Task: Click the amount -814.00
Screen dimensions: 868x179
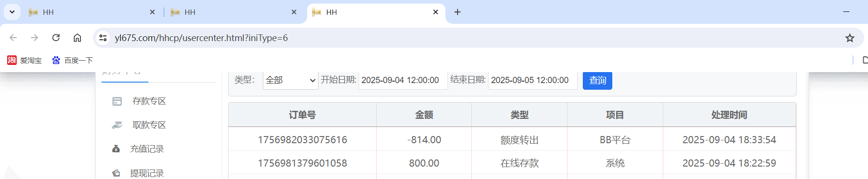Action: point(424,140)
